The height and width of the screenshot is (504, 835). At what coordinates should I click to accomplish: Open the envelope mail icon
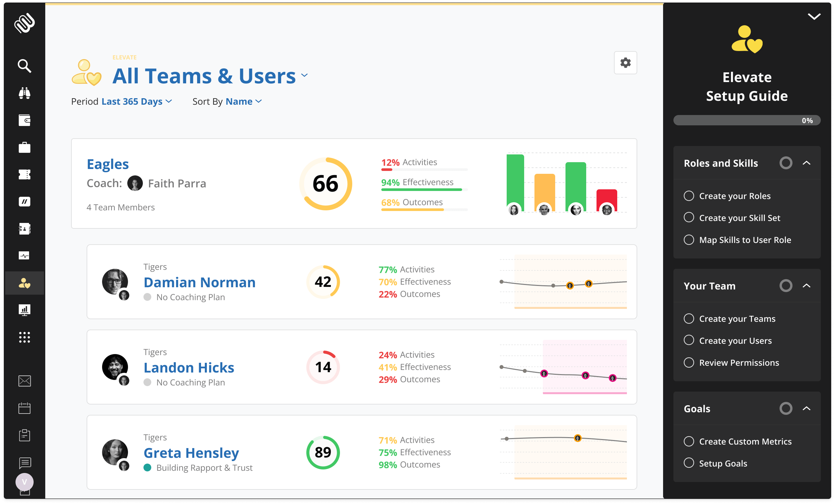point(25,381)
